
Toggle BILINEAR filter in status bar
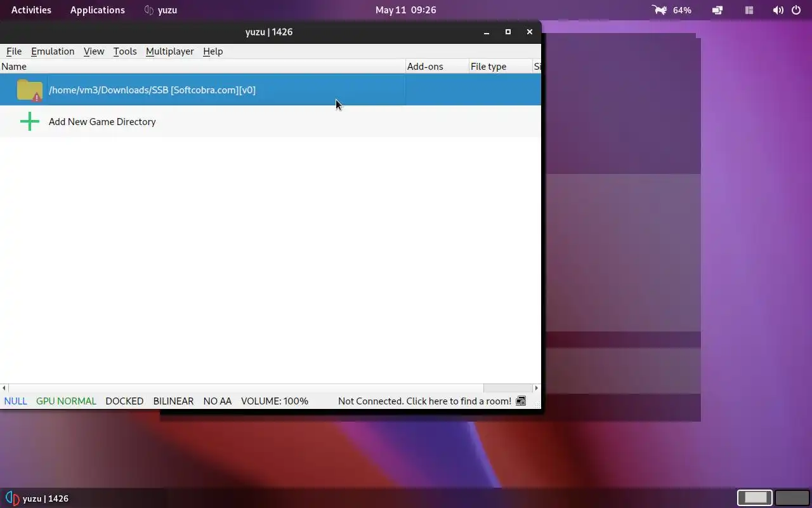coord(173,401)
